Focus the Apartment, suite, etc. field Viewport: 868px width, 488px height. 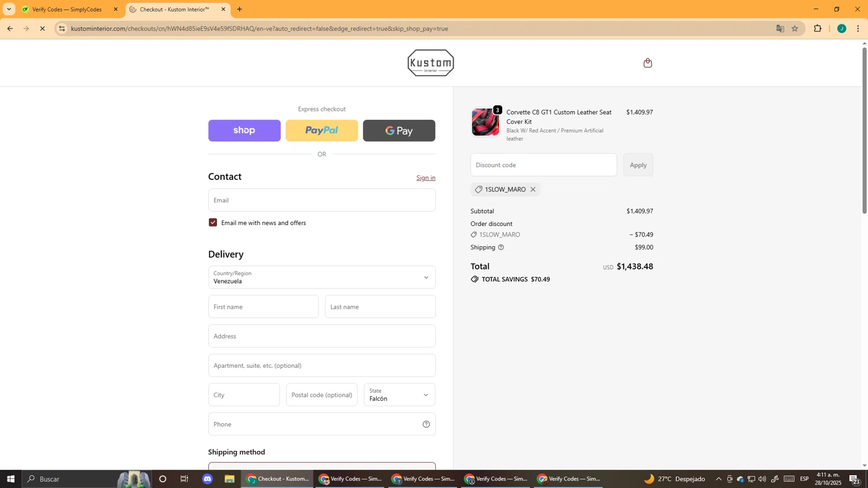tap(322, 365)
